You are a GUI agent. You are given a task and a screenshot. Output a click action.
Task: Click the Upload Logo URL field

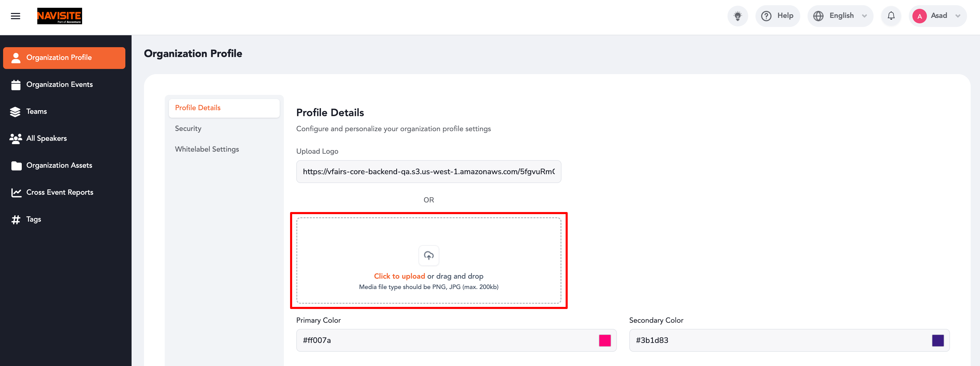pyautogui.click(x=429, y=172)
